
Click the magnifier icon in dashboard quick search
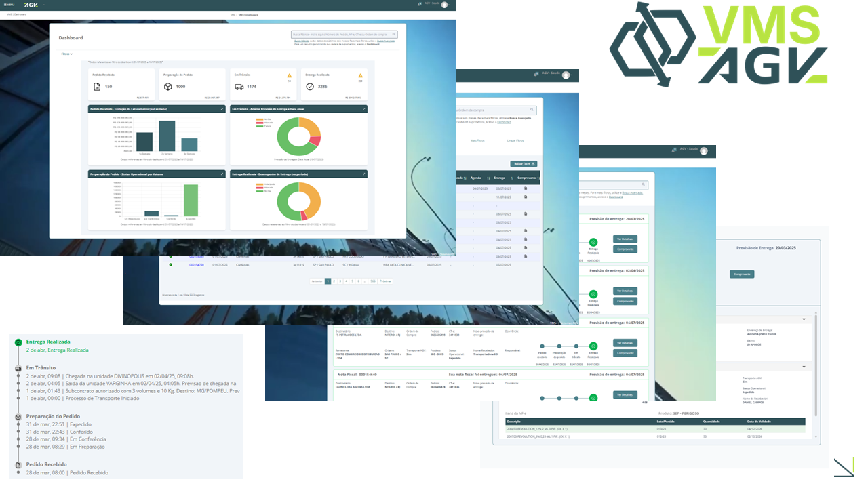tap(394, 34)
